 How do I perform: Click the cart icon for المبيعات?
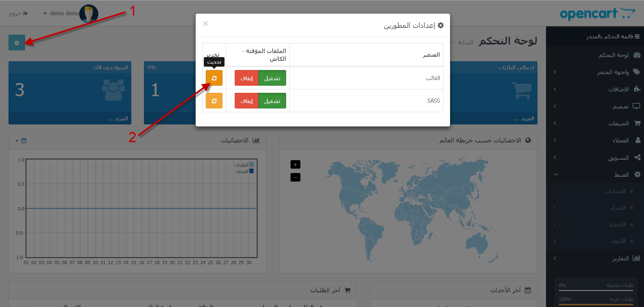[638, 123]
